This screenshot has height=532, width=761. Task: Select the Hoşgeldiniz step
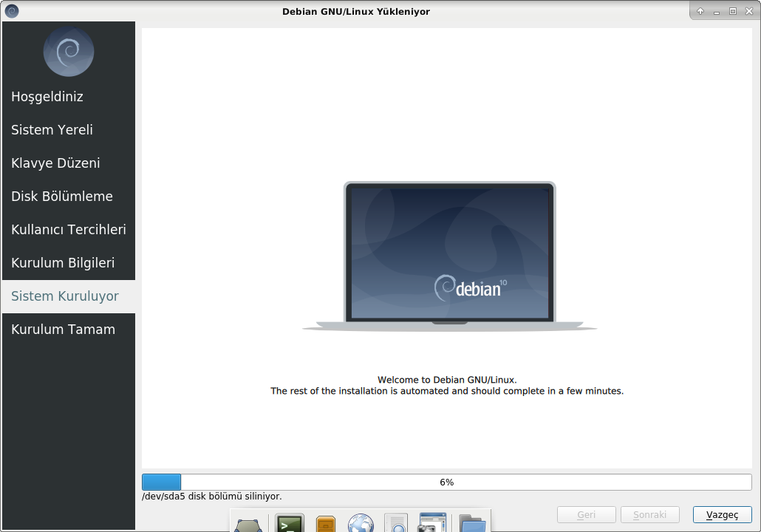point(69,97)
